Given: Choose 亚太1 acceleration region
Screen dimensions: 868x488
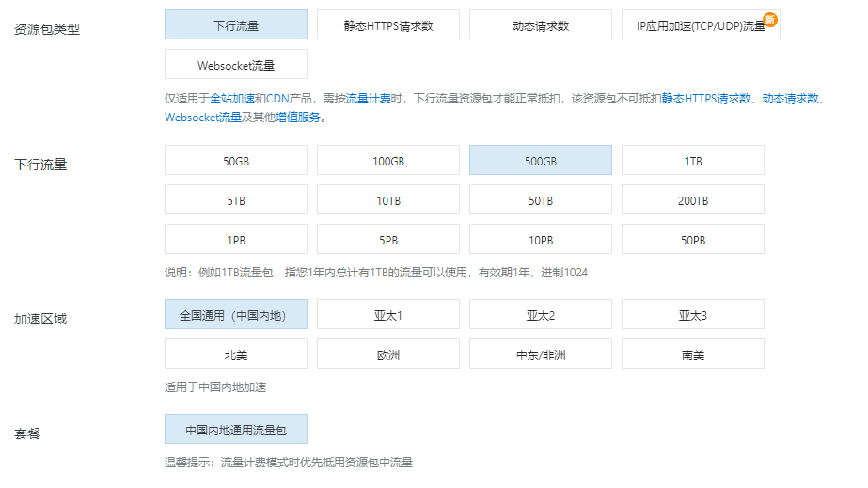Looking at the screenshot, I should (x=387, y=315).
